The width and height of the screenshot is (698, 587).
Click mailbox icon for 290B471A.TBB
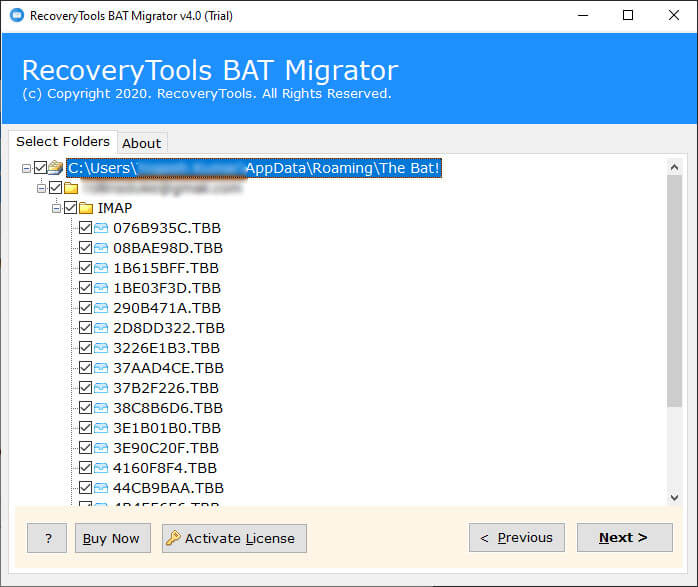[x=101, y=308]
